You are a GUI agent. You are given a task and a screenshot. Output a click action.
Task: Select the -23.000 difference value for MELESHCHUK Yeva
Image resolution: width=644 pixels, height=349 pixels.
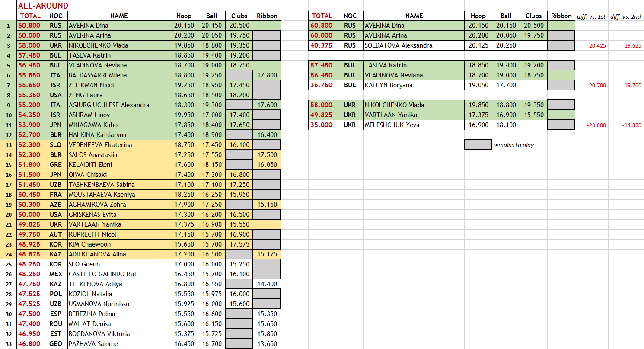592,125
